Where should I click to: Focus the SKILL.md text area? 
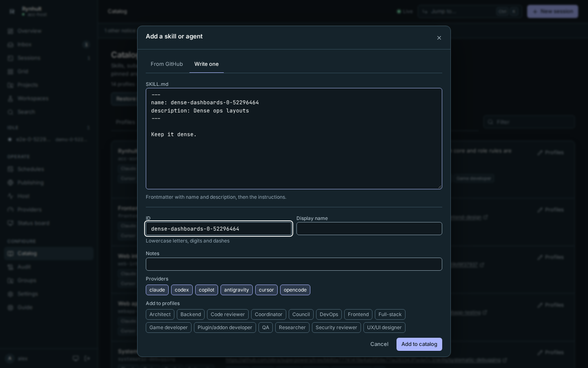point(294,139)
